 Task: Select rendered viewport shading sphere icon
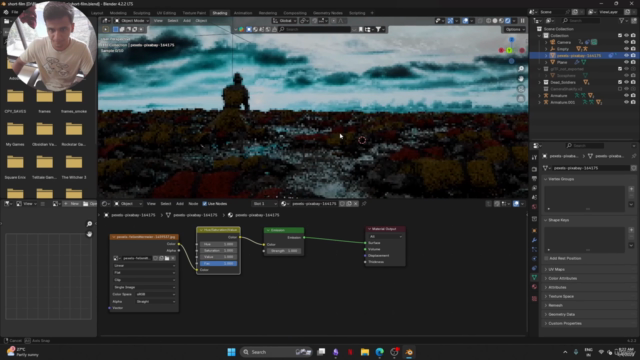[x=508, y=20]
